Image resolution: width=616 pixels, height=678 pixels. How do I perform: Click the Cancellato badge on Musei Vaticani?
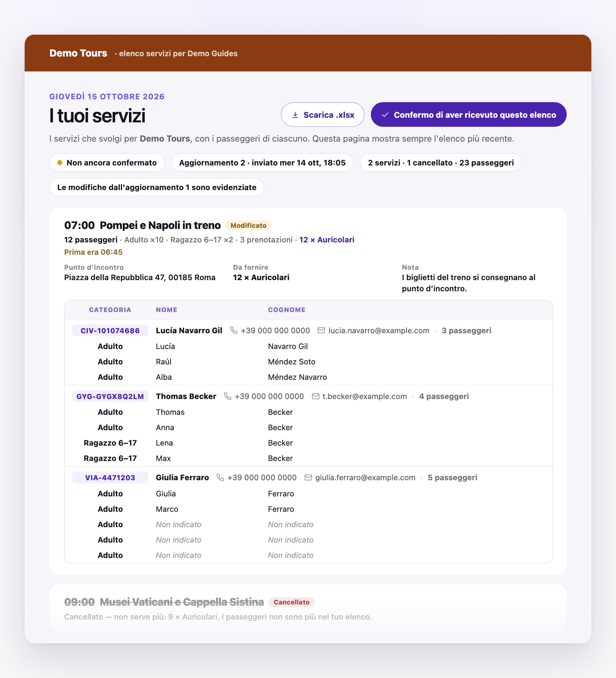pos(291,602)
